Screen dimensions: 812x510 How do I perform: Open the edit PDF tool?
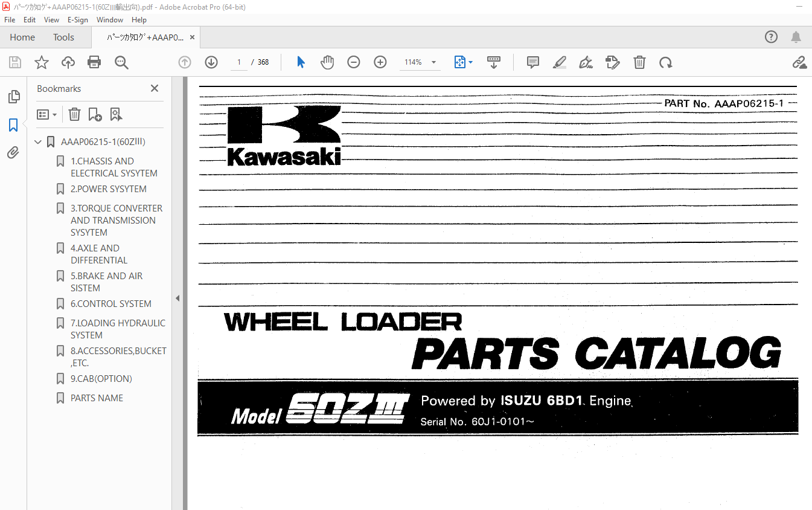[x=612, y=62]
